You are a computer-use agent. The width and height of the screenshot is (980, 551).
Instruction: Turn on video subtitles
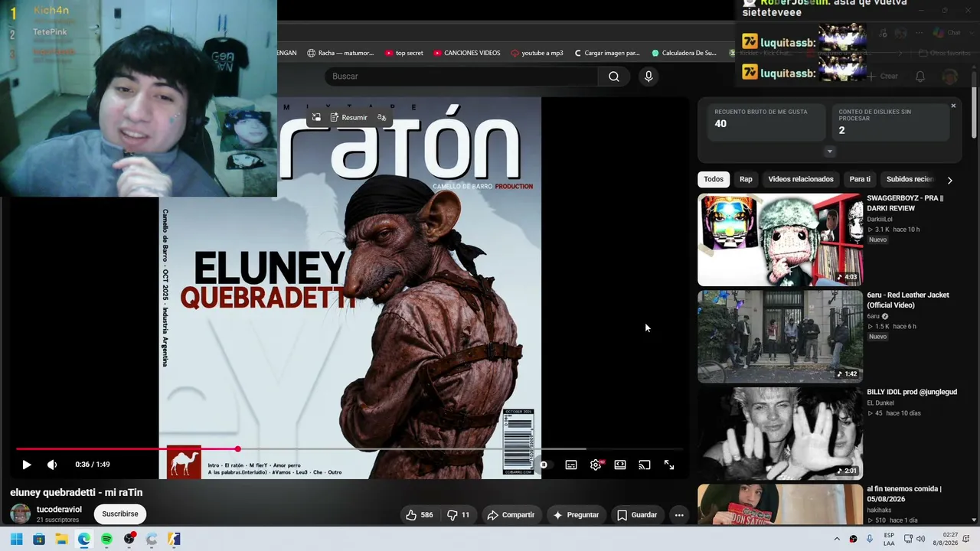(571, 465)
